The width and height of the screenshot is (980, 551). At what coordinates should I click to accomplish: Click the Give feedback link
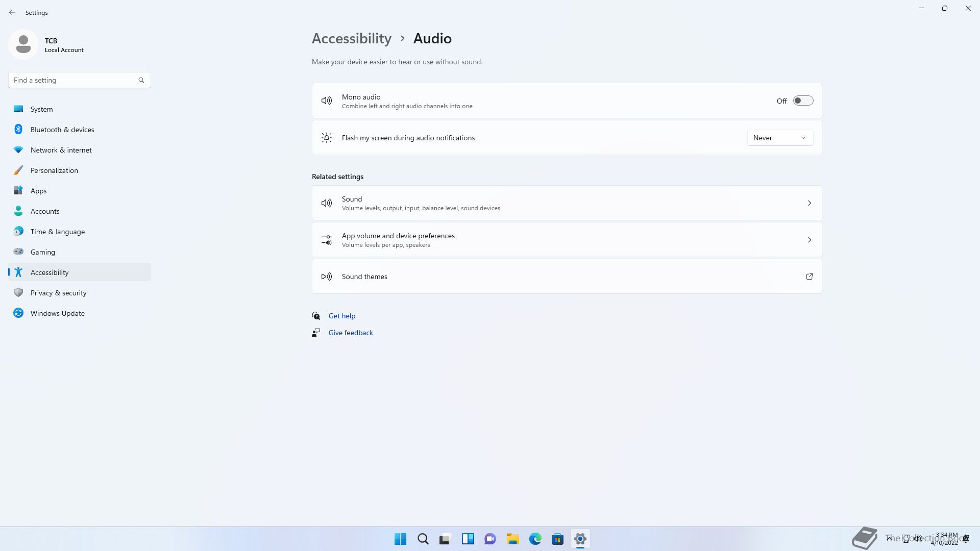[x=351, y=333]
